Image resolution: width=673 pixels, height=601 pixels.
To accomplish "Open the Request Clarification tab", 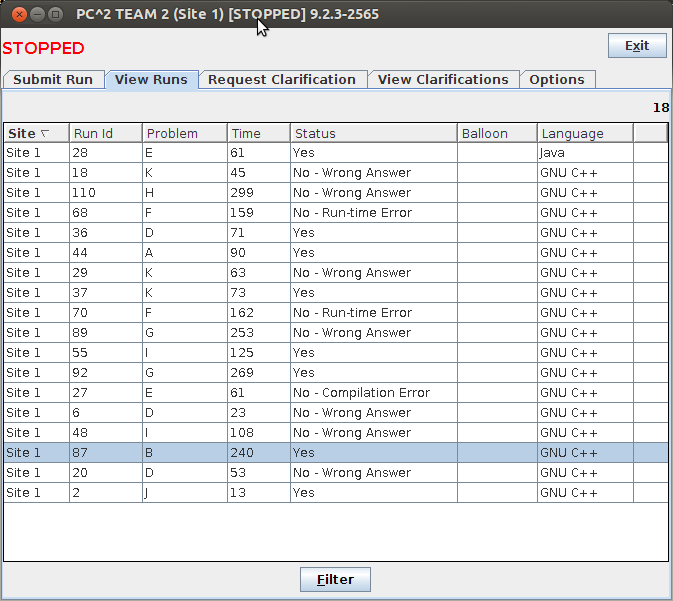I will coord(282,80).
